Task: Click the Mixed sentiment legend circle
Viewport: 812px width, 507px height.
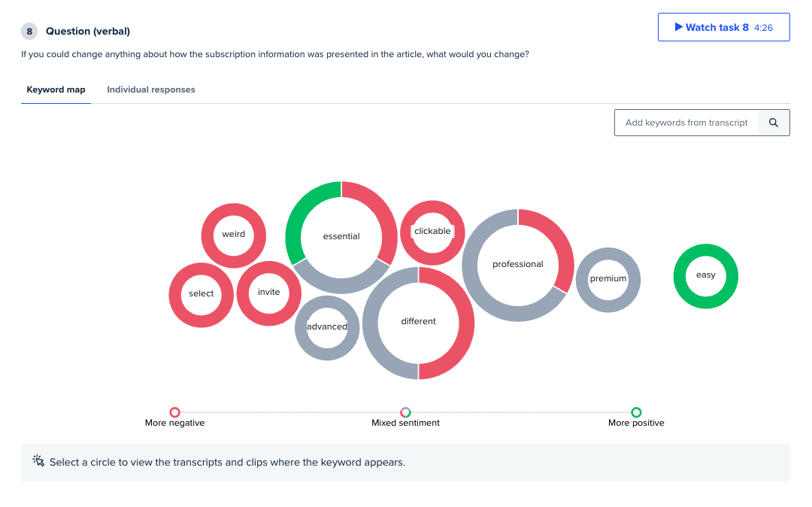Action: (x=405, y=412)
